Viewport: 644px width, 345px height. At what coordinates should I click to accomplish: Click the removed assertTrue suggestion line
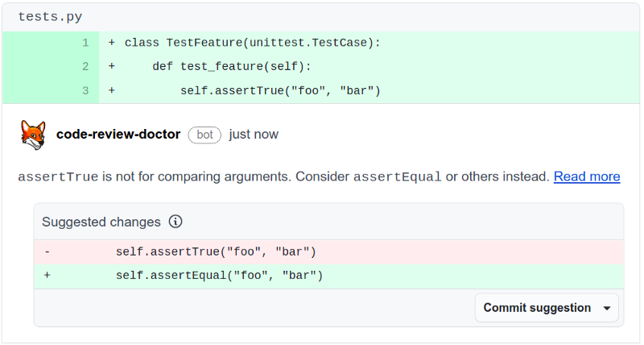click(x=216, y=252)
